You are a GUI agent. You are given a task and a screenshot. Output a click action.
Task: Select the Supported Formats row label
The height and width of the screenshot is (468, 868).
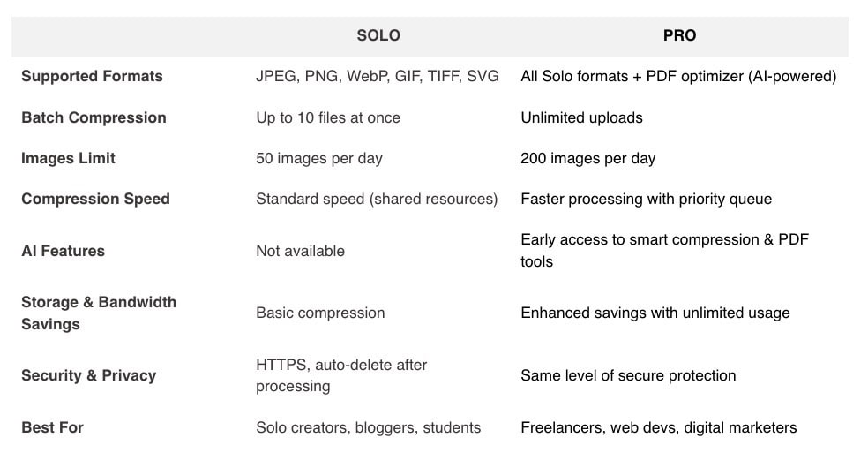point(92,76)
